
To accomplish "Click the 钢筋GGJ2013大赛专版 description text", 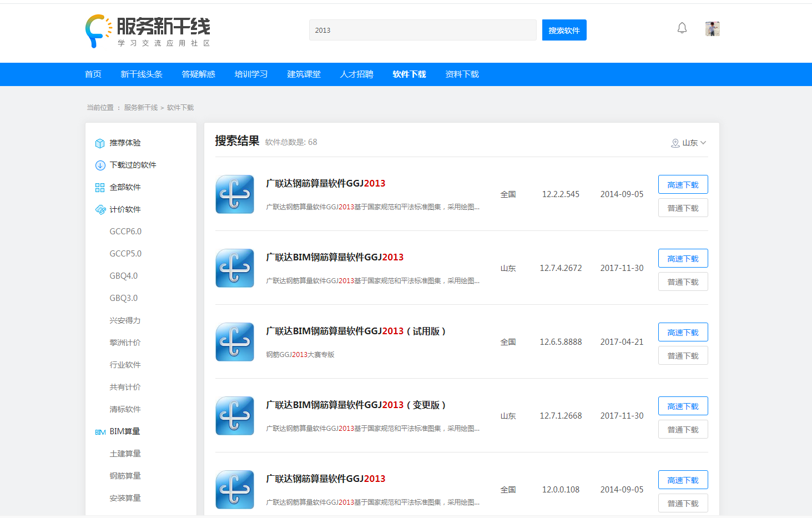I will coord(300,355).
